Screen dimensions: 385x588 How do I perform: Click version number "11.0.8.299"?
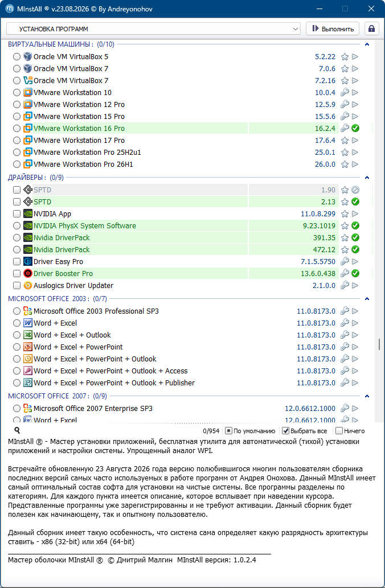317,214
